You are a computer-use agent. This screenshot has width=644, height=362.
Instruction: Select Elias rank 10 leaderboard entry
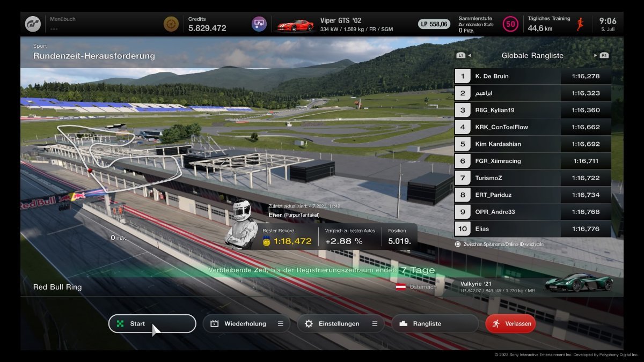point(532,229)
